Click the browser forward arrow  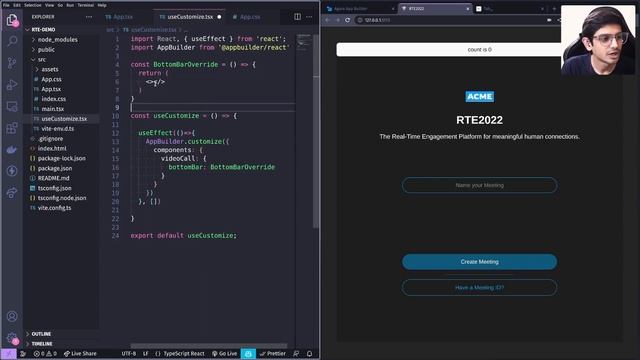[338, 20]
